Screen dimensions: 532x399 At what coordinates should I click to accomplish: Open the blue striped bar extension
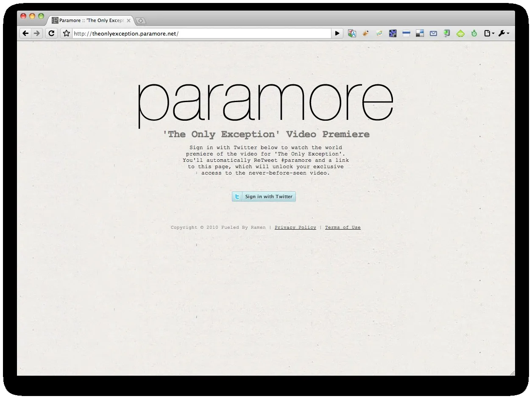pos(406,33)
